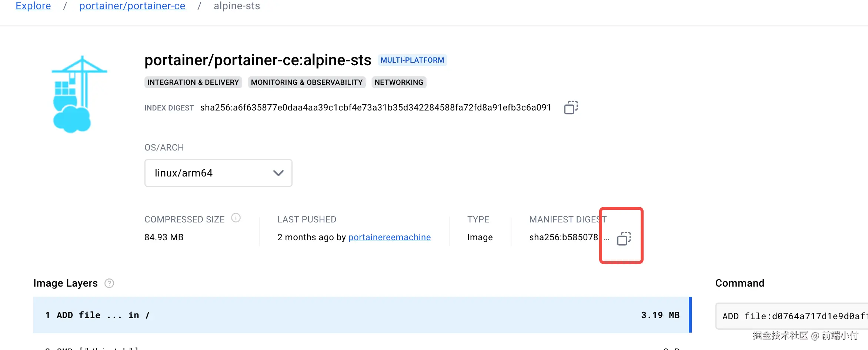868x350 pixels.
Task: Click the ADD file command text box
Action: click(x=792, y=316)
